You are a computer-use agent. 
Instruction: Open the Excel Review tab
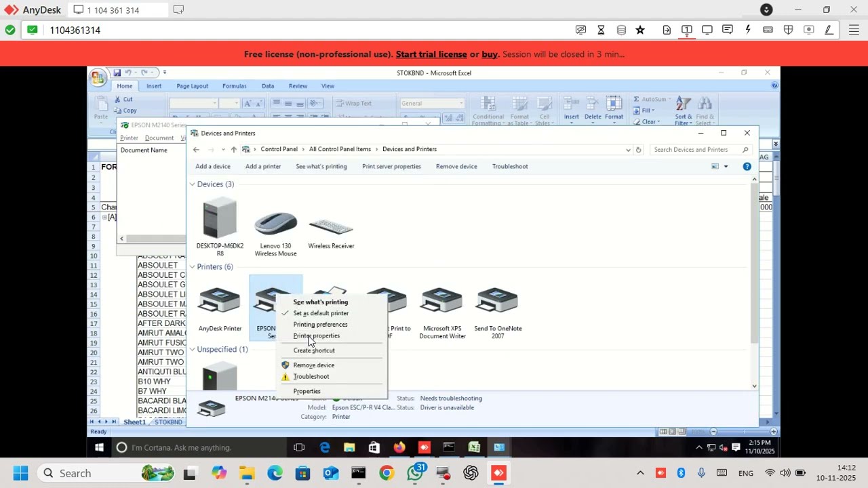[298, 86]
